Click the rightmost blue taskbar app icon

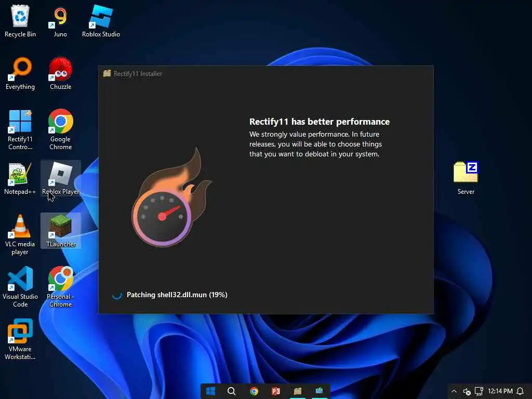coord(320,391)
